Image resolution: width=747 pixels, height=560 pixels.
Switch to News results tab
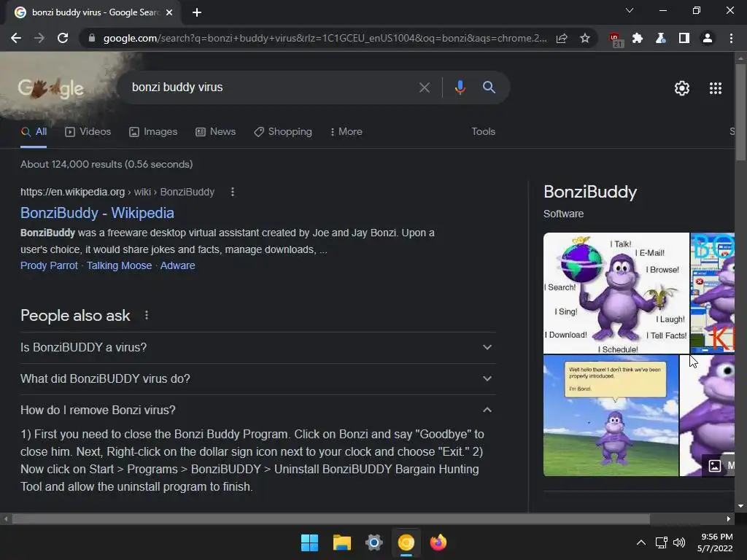[x=216, y=132]
